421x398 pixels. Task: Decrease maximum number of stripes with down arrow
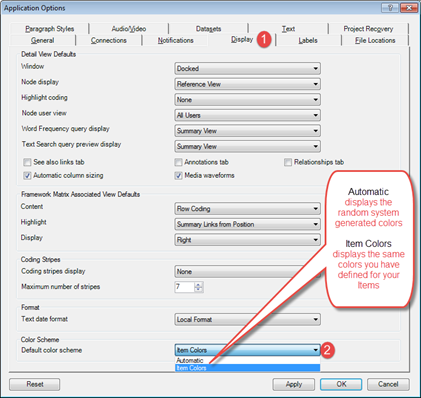click(x=199, y=289)
